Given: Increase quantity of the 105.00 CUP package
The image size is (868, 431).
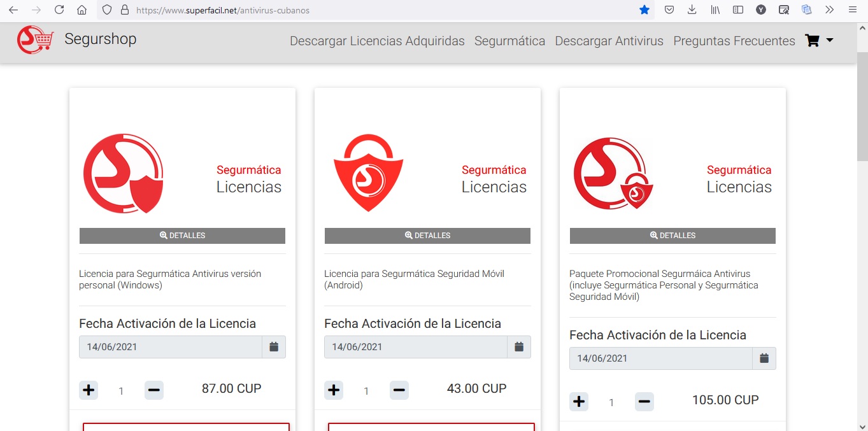Looking at the screenshot, I should point(579,402).
